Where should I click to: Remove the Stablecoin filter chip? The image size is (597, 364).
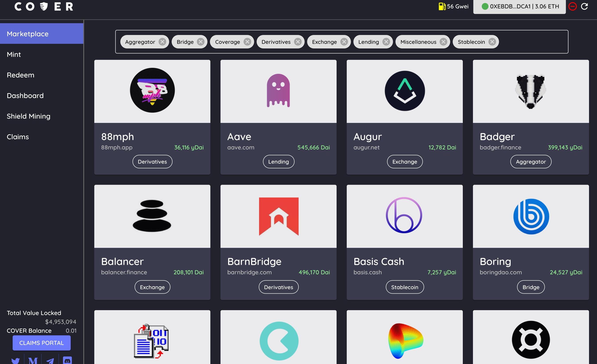click(492, 42)
